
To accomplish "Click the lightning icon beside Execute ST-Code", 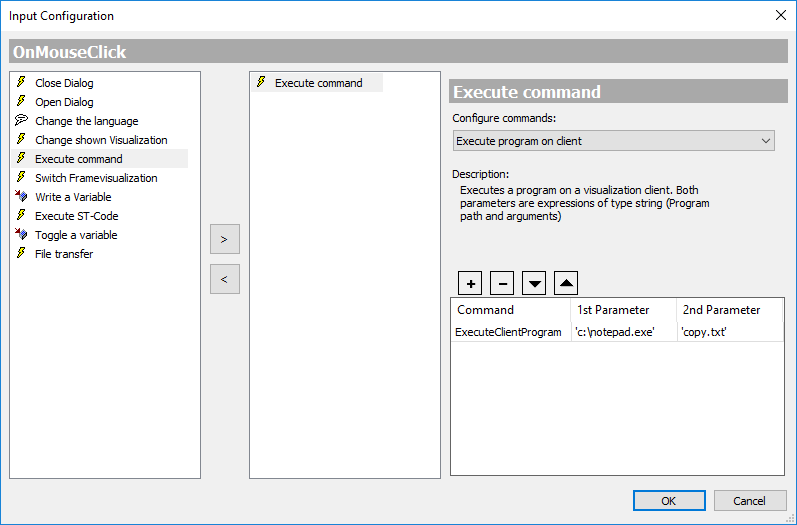I will click(21, 215).
